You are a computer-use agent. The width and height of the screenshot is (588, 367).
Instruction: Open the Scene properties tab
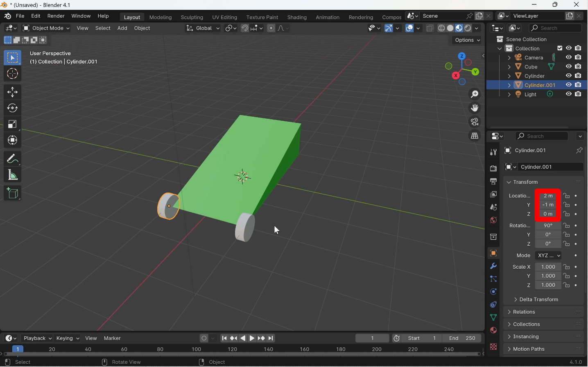(493, 207)
